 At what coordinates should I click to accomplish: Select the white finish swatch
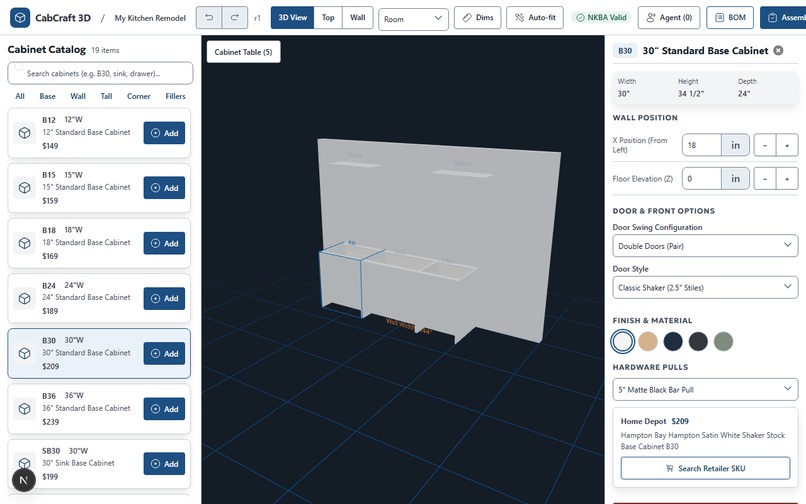point(622,341)
